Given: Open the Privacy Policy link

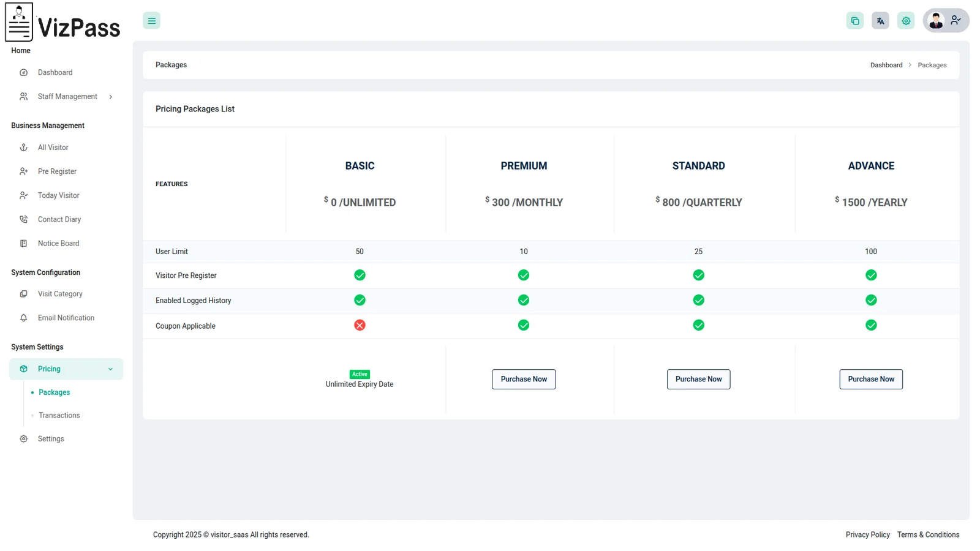Looking at the screenshot, I should [x=867, y=534].
